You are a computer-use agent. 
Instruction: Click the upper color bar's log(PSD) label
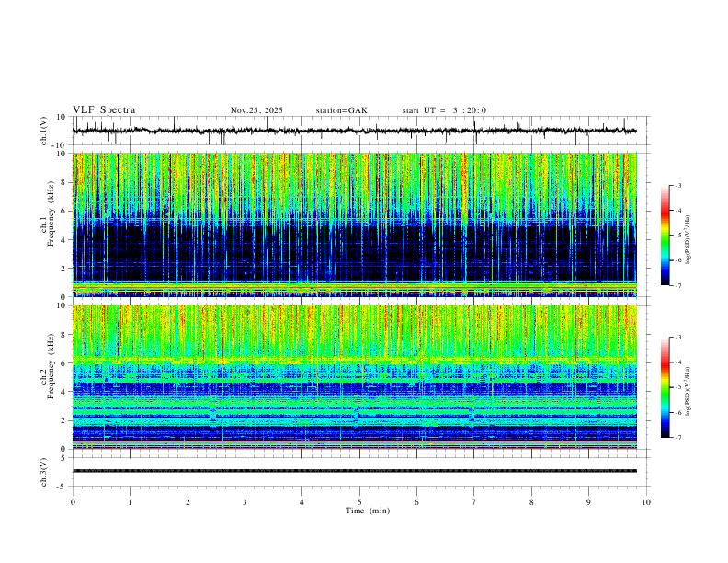pos(688,239)
